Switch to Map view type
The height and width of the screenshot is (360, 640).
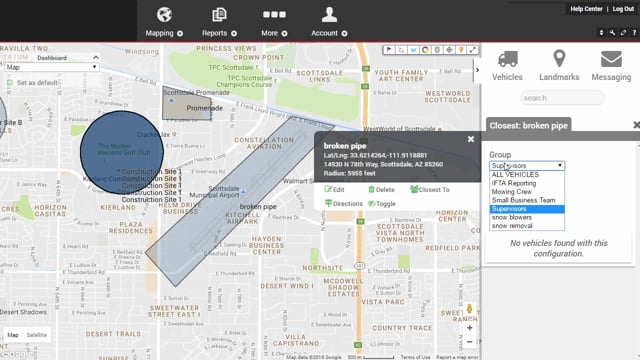pos(13,335)
